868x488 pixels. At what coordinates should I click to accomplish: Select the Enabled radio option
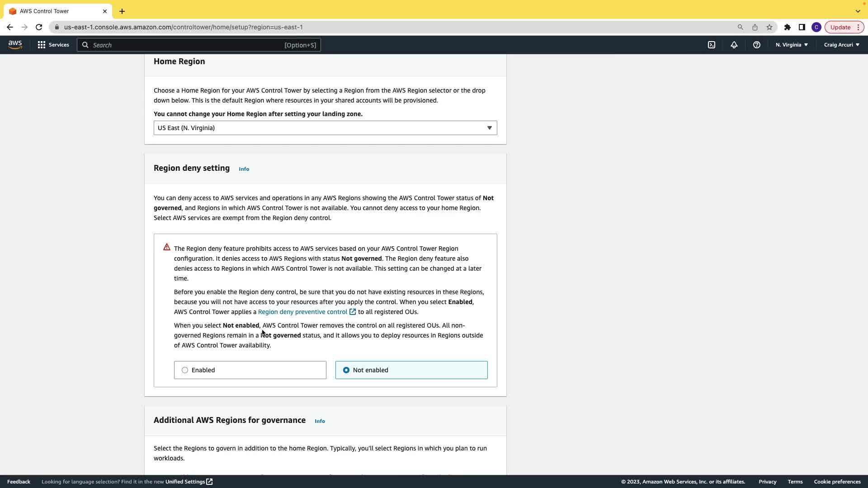[185, 370]
